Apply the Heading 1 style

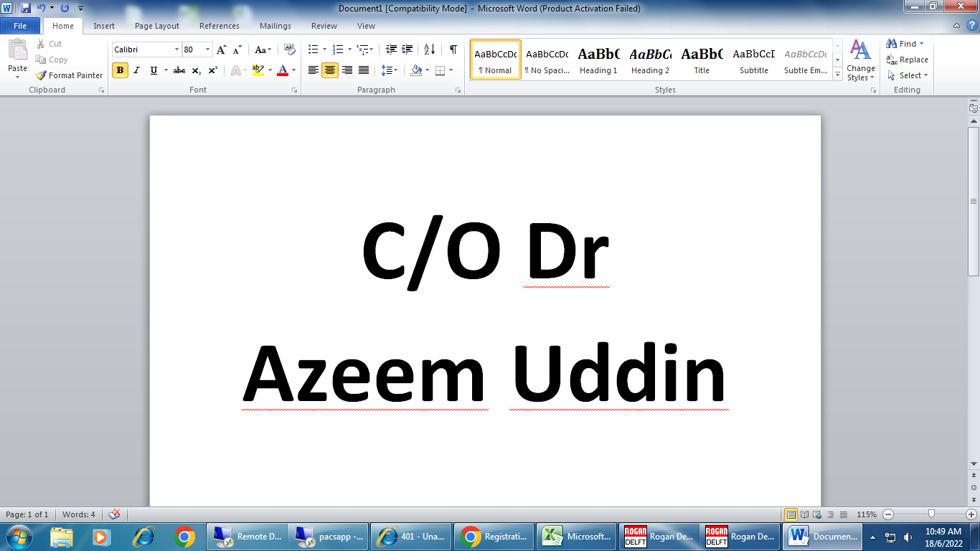[598, 60]
